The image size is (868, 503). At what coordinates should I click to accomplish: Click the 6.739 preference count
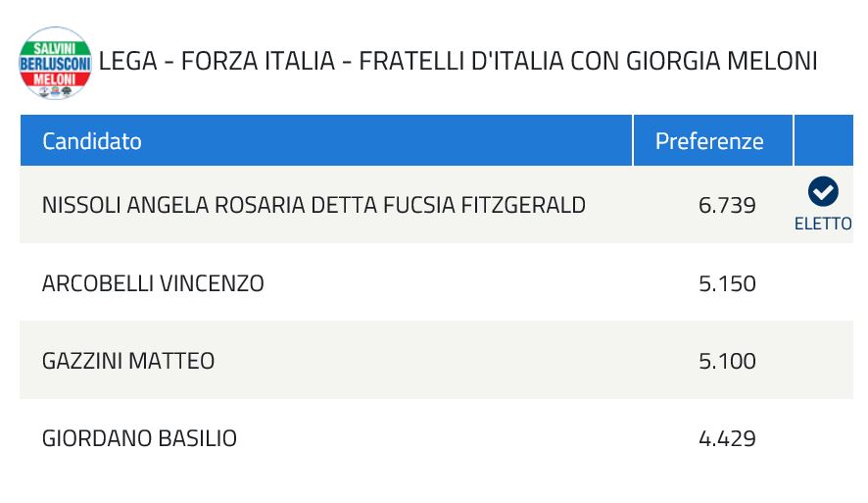tap(727, 205)
